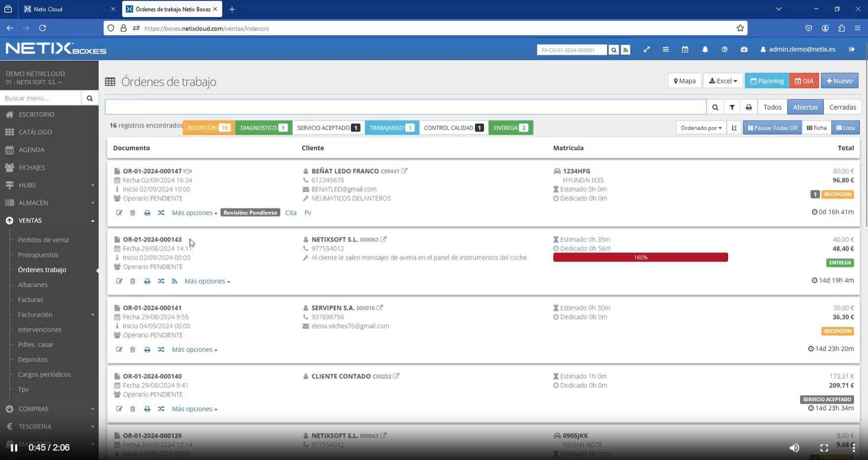Click Nuevo button
This screenshot has height=460, width=868.
point(839,81)
